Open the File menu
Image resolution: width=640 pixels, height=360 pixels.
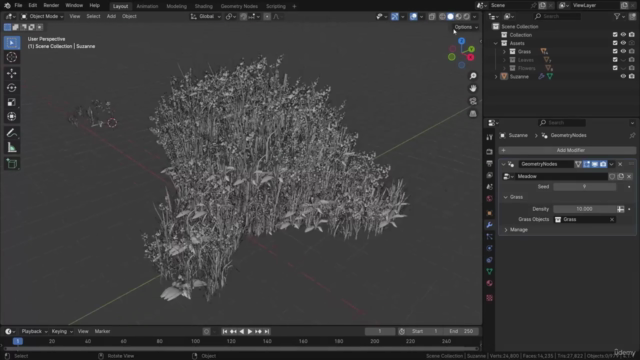(x=18, y=6)
